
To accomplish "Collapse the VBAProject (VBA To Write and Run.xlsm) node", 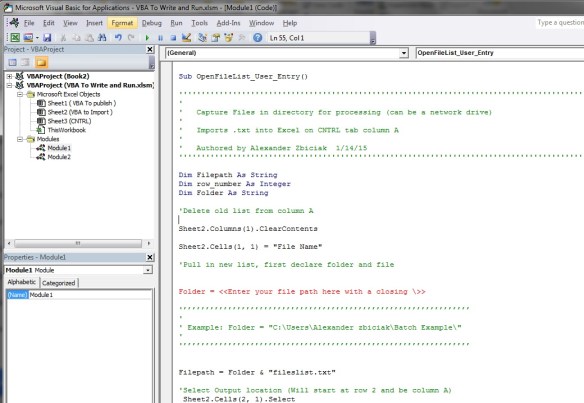I will tap(9, 85).
